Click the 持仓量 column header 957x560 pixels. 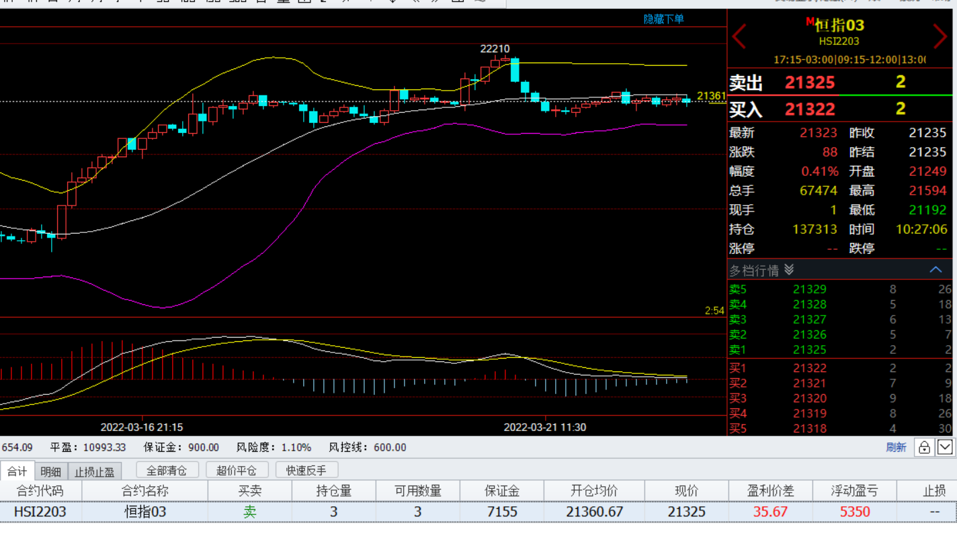click(x=334, y=491)
